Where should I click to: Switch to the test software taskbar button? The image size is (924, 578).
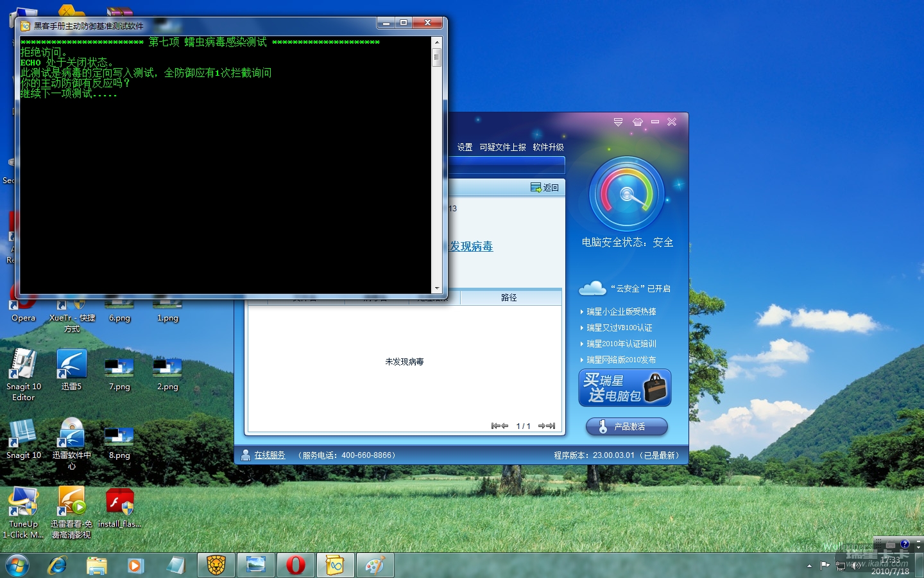[x=336, y=565]
